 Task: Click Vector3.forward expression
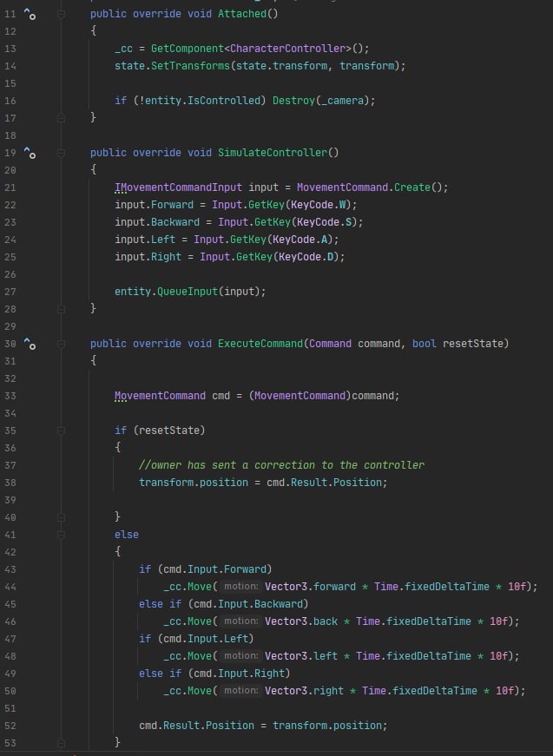[311, 587]
